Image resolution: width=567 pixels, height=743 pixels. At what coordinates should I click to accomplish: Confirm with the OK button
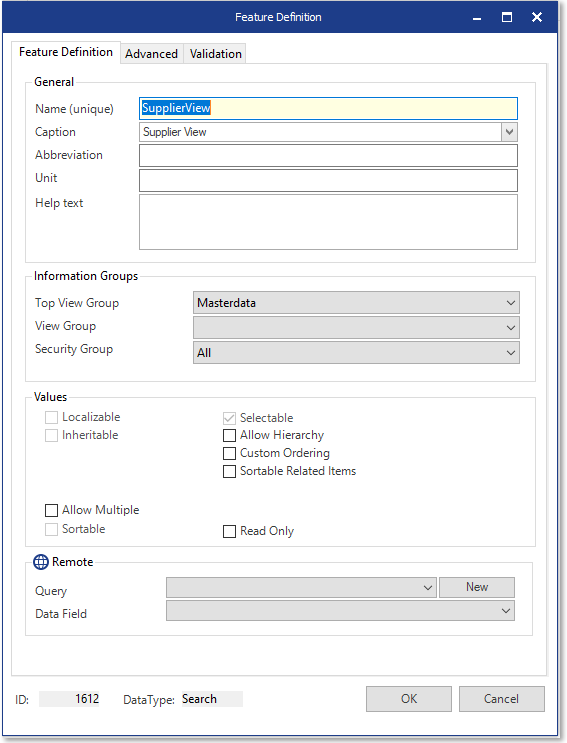409,699
